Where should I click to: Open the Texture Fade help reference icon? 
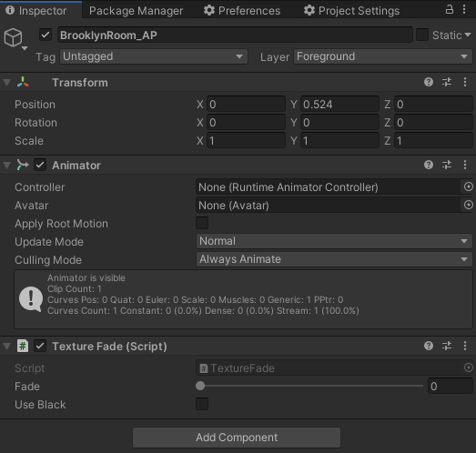click(429, 346)
